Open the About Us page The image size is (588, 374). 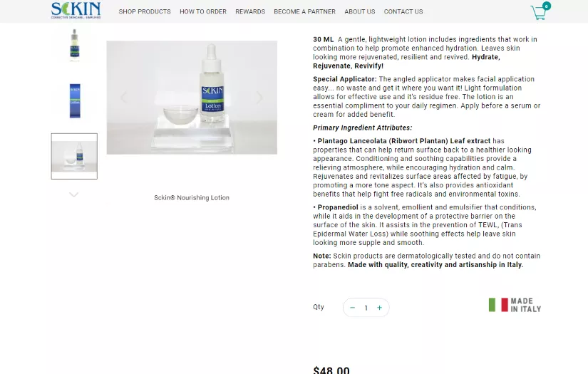click(360, 11)
